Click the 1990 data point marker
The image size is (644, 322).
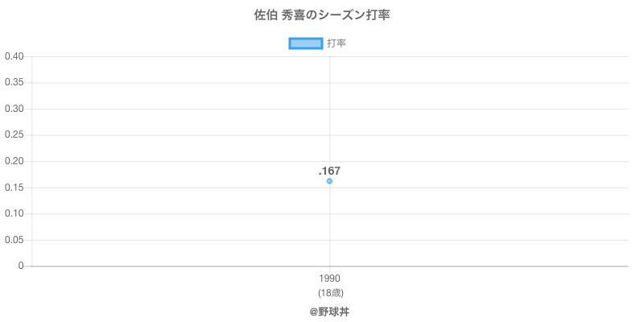pyautogui.click(x=329, y=181)
